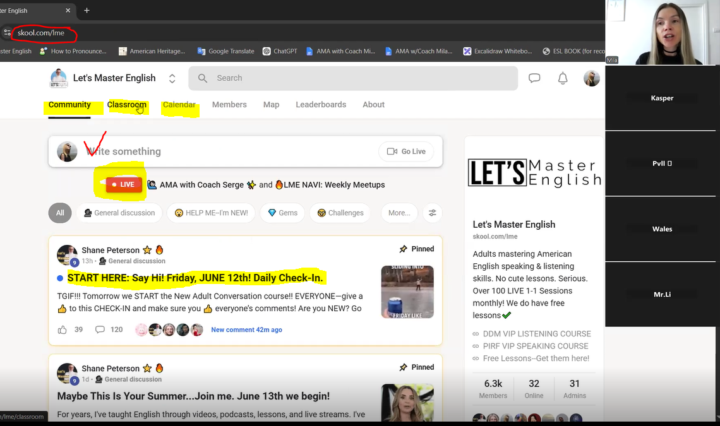Open Google Translate bookmark
Image resolution: width=720 pixels, height=426 pixels.
[226, 51]
